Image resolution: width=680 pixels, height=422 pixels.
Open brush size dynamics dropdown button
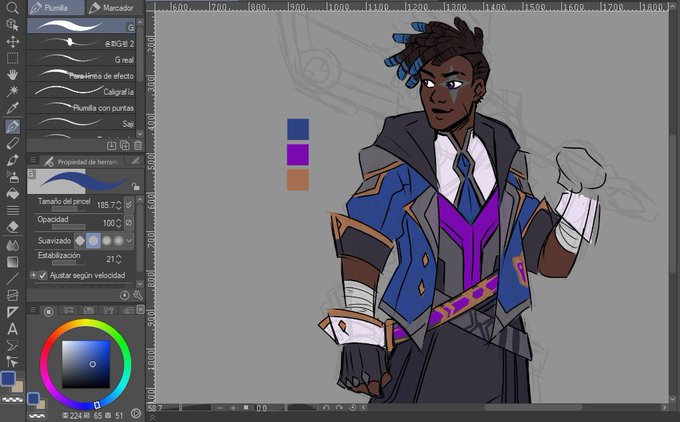click(x=129, y=204)
